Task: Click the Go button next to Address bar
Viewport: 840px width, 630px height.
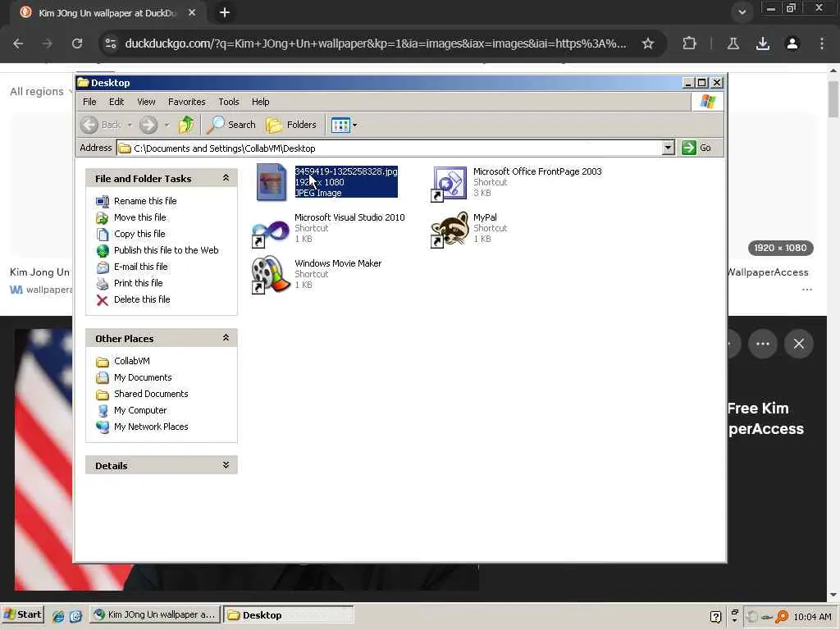Action: click(x=696, y=148)
